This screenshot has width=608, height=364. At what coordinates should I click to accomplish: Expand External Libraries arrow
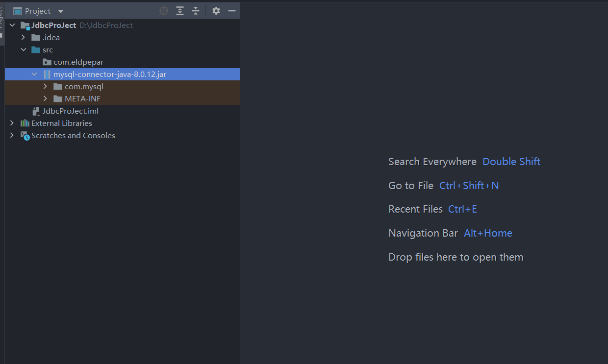tap(12, 123)
